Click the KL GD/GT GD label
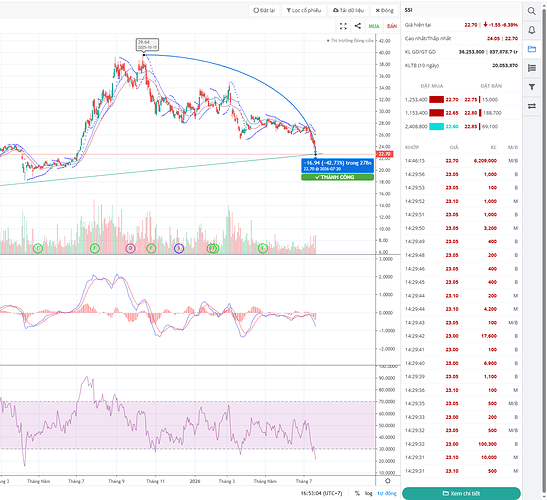The width and height of the screenshot is (547, 500). (420, 52)
